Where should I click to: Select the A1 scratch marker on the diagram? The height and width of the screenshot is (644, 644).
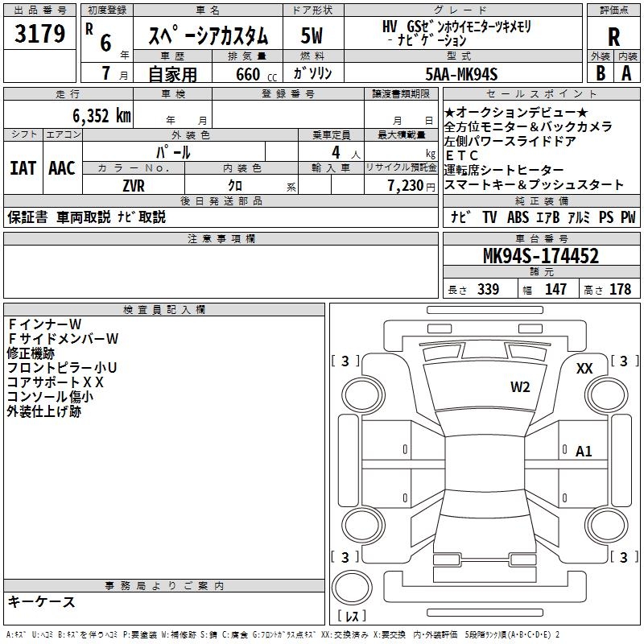(584, 452)
